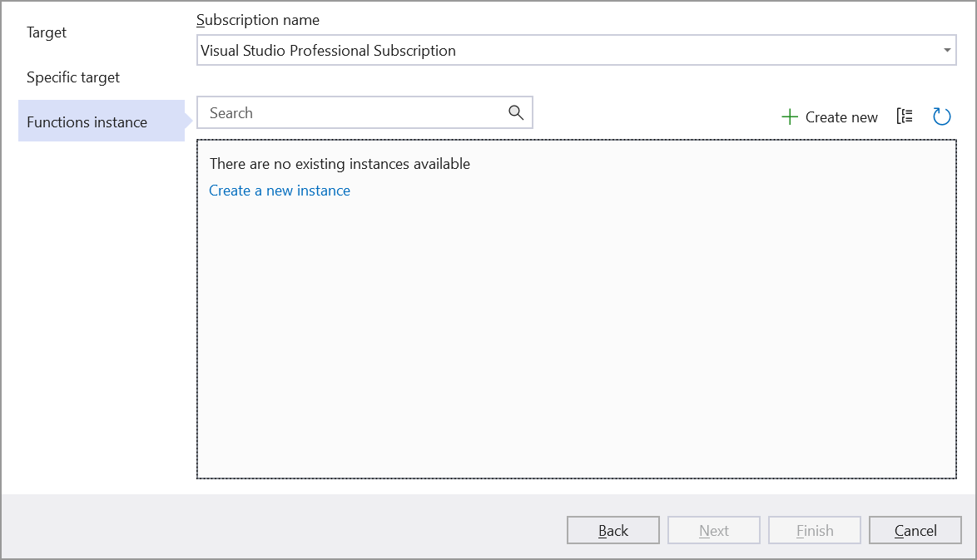Expand the Subscription name dropdown arrow
The width and height of the screenshot is (977, 560).
tap(947, 51)
